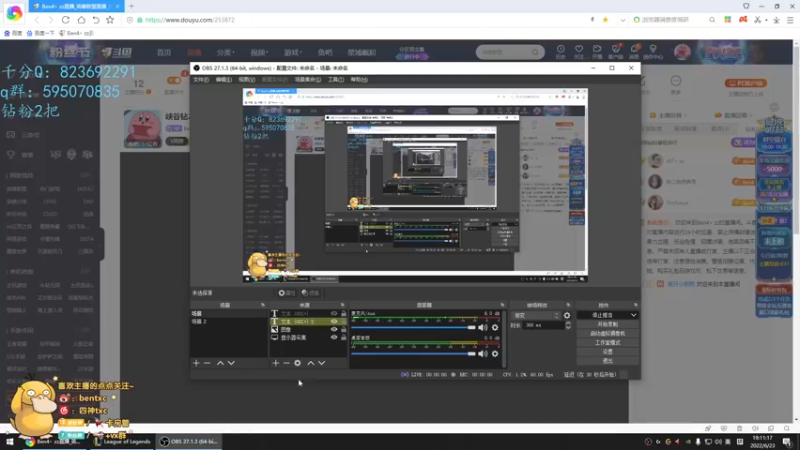Open OBS settings from the controls panel
This screenshot has height=450, width=800.
click(607, 352)
